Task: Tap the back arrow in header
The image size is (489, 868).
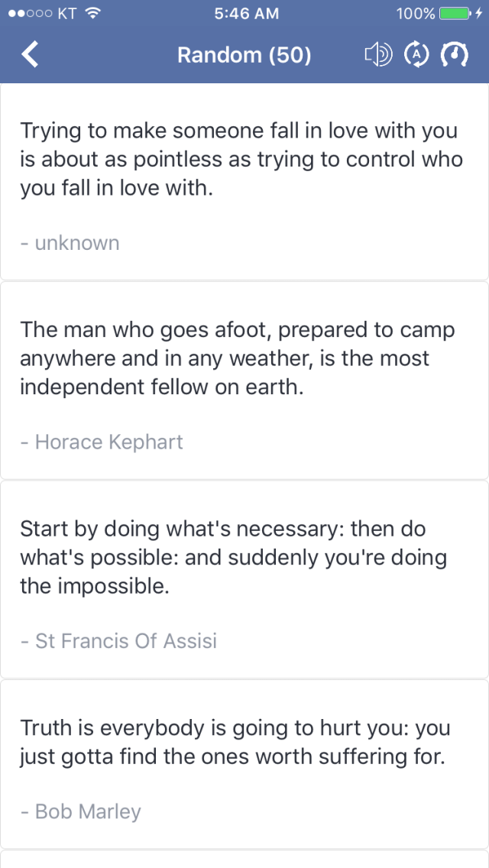Action: point(31,55)
